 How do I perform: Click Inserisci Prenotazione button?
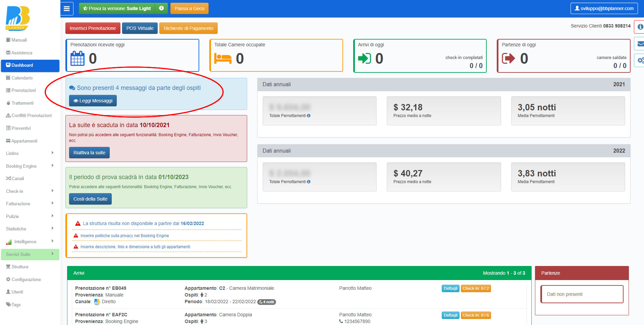[93, 28]
